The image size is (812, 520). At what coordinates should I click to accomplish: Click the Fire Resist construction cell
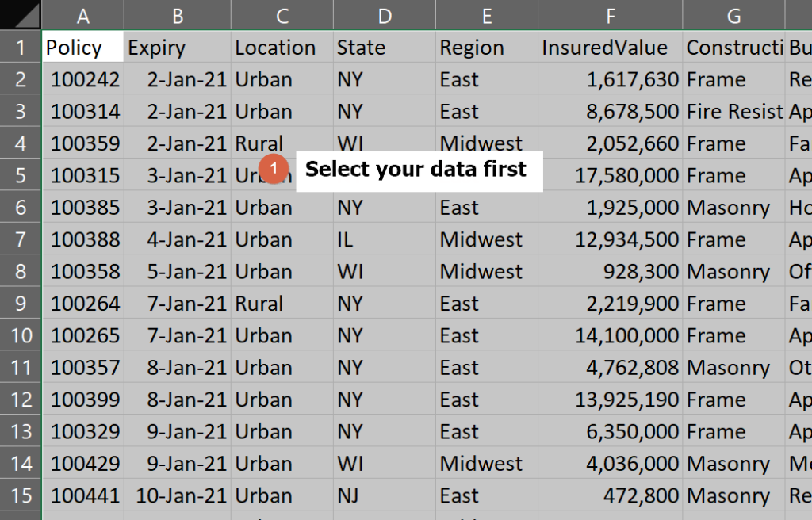[x=733, y=111]
